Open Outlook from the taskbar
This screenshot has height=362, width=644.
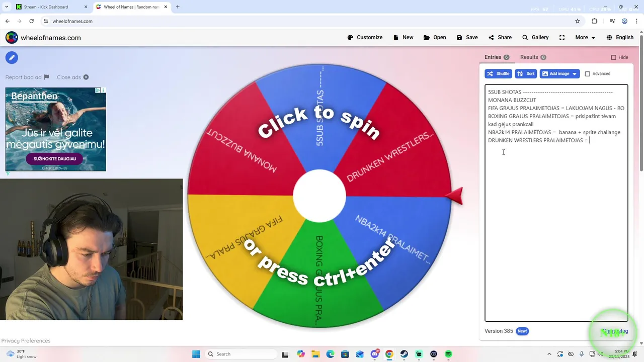click(x=360, y=354)
